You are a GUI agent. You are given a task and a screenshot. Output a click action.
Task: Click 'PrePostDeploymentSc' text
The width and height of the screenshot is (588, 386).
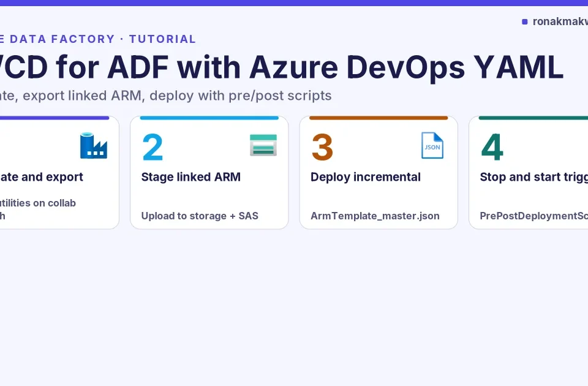534,216
